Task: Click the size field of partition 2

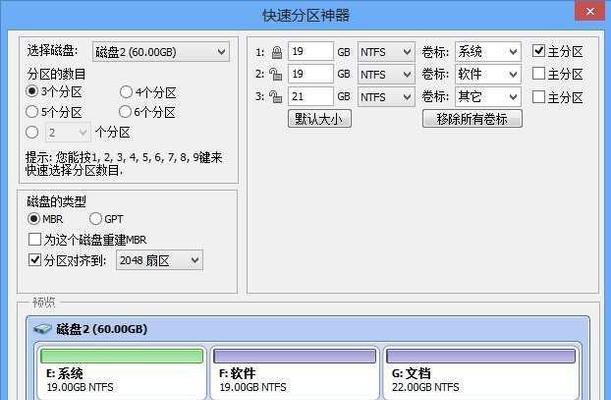Action: (x=311, y=74)
